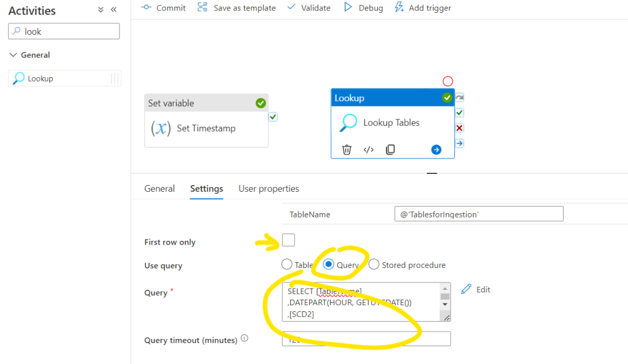Click the Debug button
Image resolution: width=628 pixels, height=364 pixels.
(x=363, y=8)
